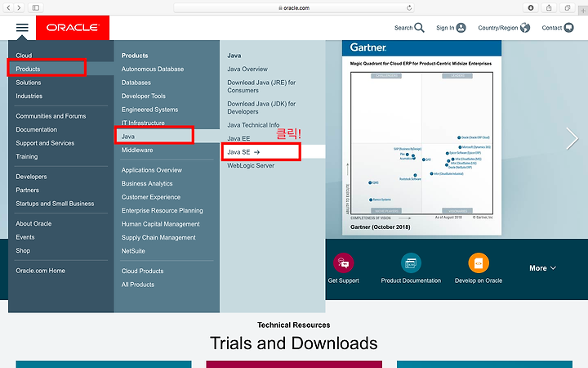
Task: Open new tab plus button
Action: (583, 11)
